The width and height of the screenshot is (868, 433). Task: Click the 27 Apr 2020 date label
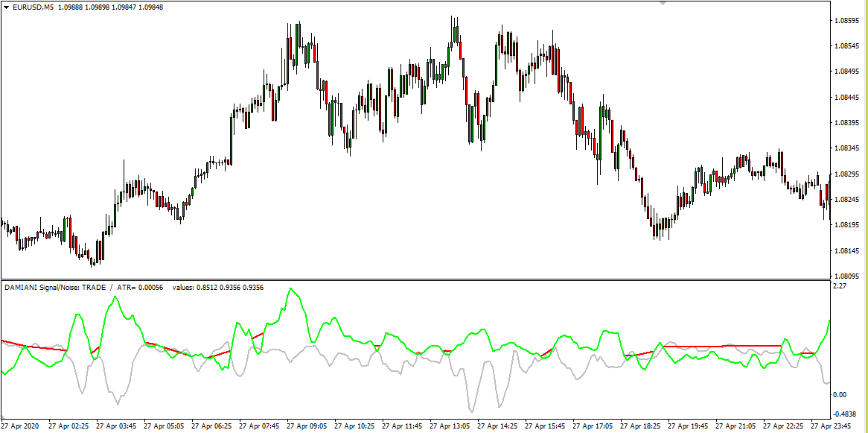pos(19,427)
